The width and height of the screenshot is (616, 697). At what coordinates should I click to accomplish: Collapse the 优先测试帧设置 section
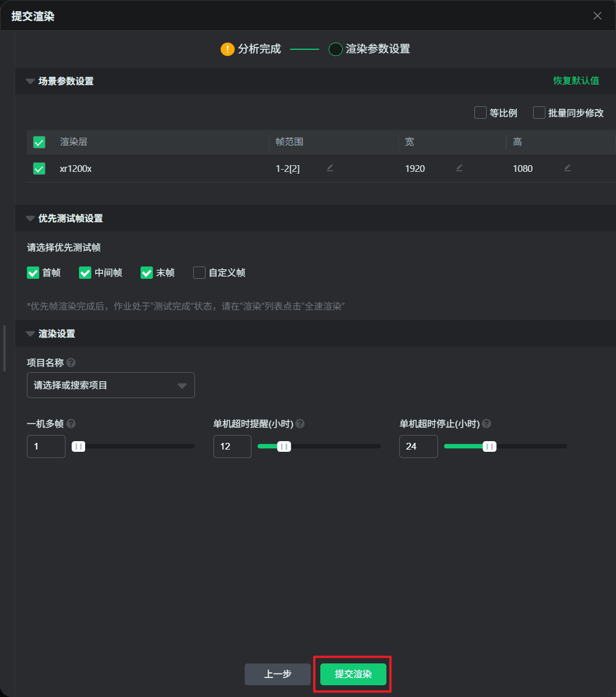click(x=30, y=218)
